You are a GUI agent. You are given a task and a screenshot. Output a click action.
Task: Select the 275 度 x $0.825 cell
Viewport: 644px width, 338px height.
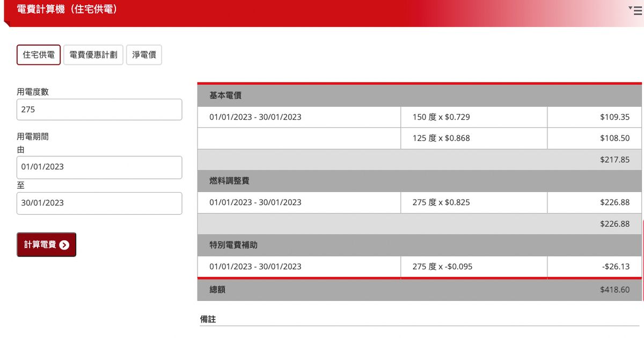click(x=474, y=203)
